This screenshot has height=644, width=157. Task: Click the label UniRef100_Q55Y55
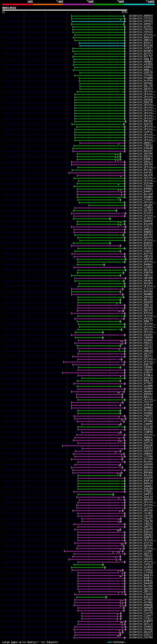click(141, 308)
